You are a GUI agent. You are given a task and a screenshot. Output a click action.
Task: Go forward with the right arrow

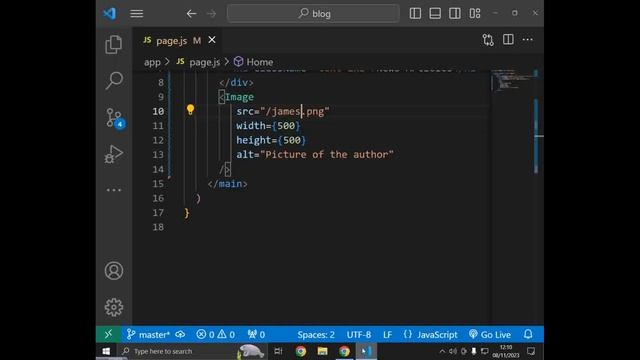(211, 13)
